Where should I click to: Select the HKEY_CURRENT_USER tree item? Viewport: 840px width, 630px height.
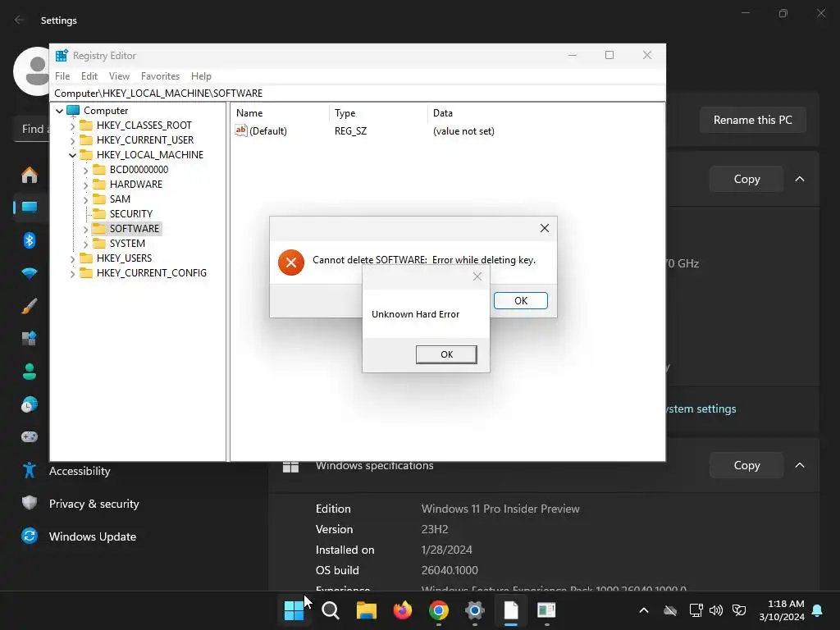[x=144, y=139]
